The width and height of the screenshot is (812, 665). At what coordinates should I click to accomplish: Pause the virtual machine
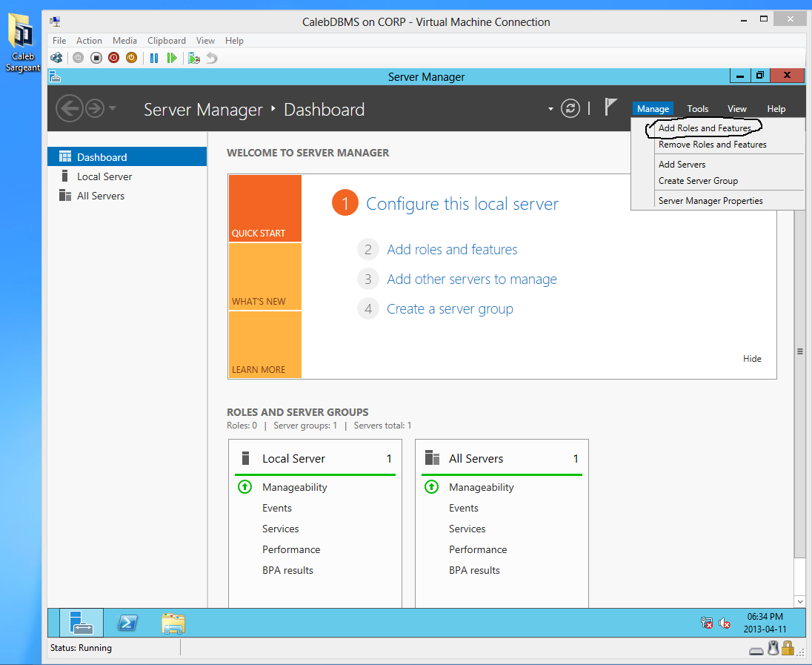click(154, 58)
